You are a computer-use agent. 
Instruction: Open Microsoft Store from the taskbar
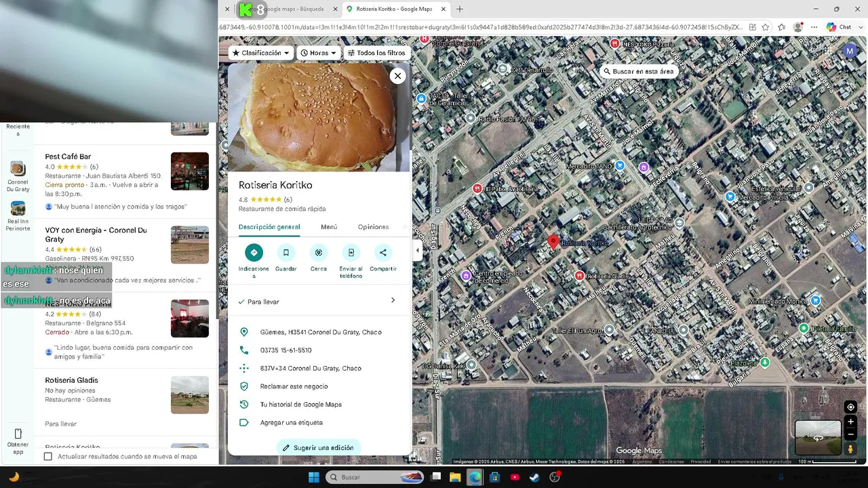pyautogui.click(x=495, y=477)
